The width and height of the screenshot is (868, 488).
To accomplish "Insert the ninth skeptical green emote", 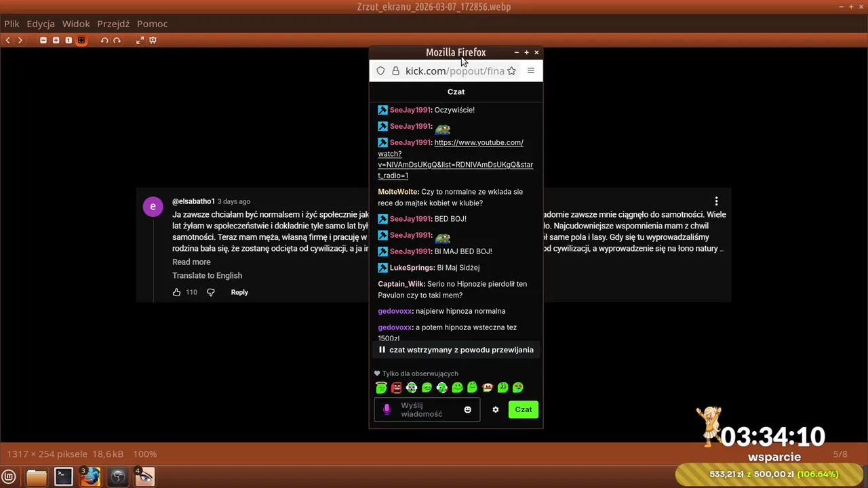I will (x=502, y=388).
